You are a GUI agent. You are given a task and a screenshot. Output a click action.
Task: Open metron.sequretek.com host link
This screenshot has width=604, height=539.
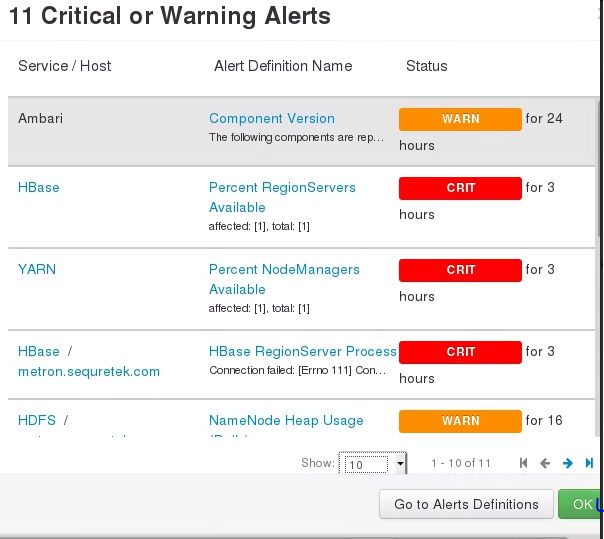point(89,371)
